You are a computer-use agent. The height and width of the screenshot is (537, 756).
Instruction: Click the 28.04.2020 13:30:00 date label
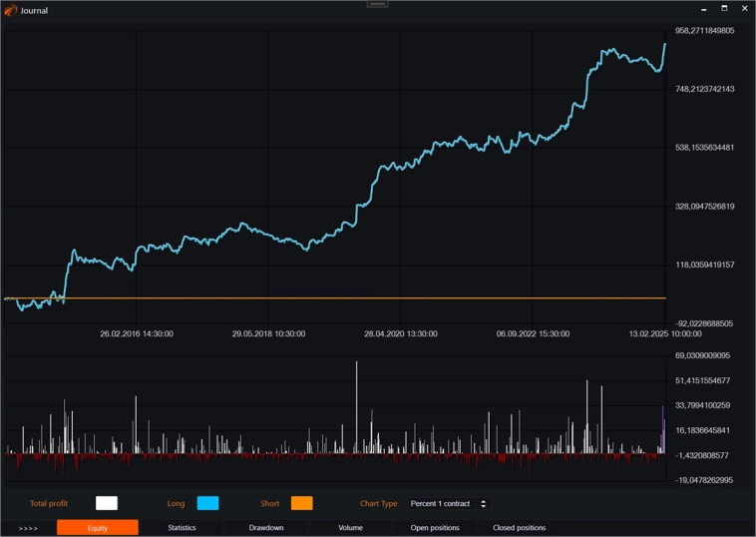point(401,333)
